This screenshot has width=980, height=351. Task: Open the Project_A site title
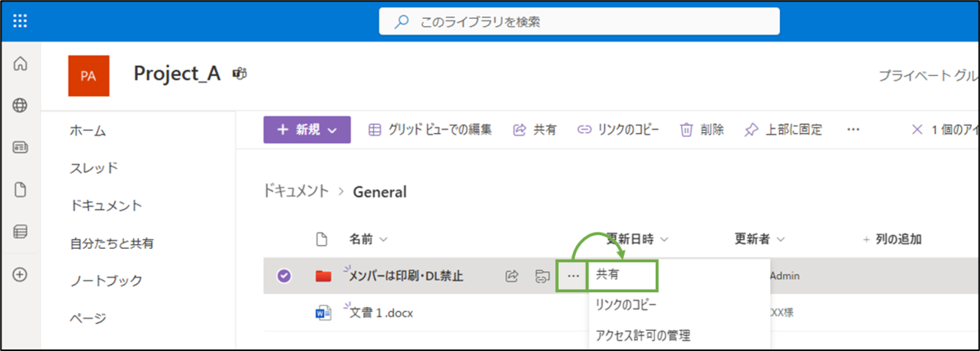click(177, 73)
